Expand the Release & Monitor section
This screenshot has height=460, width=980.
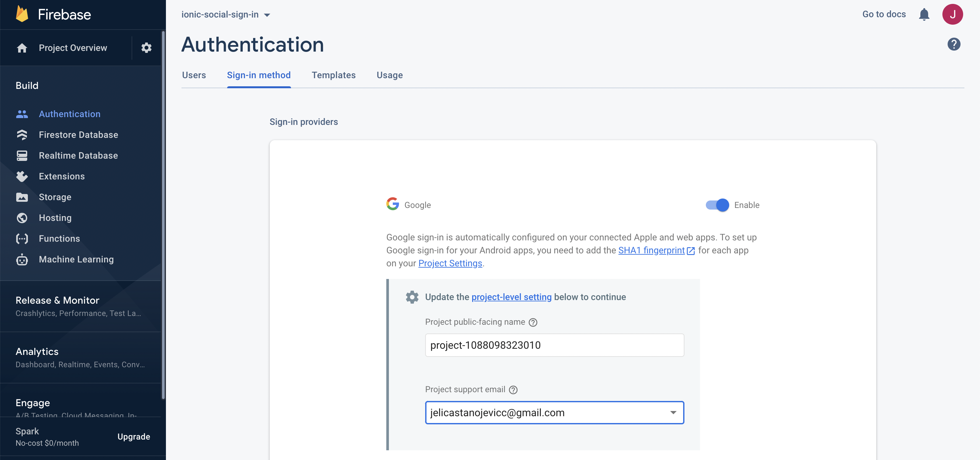(x=80, y=306)
